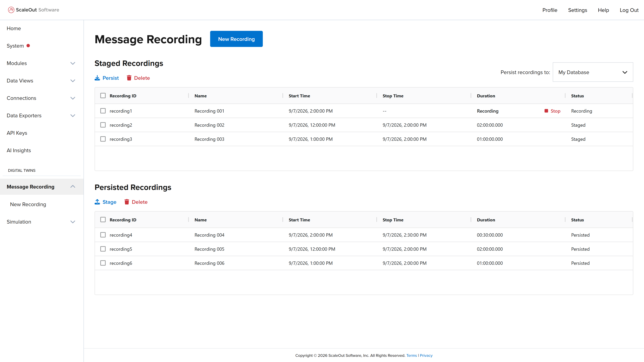The height and width of the screenshot is (362, 644).
Task: Click persisted Status column header
Action: coord(577,220)
